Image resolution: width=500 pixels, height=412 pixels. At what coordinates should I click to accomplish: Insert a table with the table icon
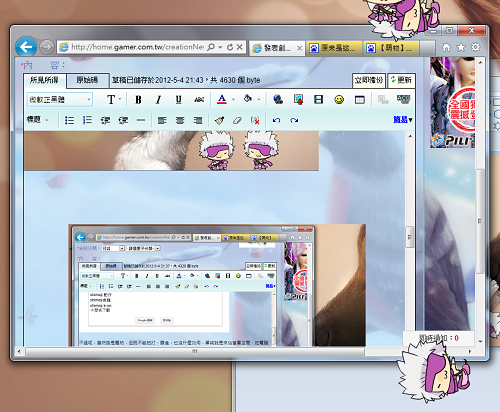360,99
